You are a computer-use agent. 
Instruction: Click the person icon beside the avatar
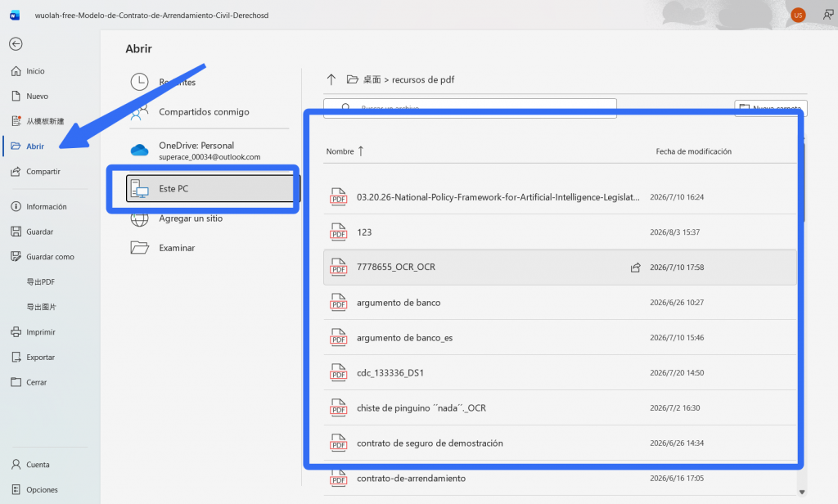click(x=828, y=15)
